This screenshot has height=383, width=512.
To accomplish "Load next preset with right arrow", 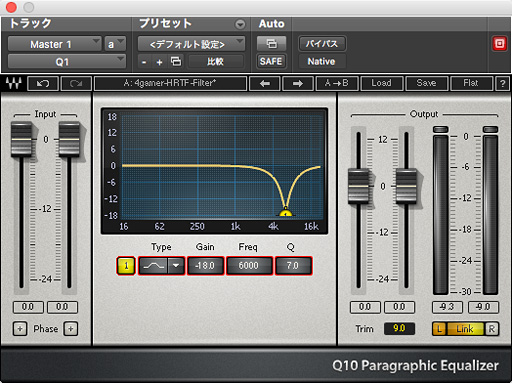I will pos(298,83).
